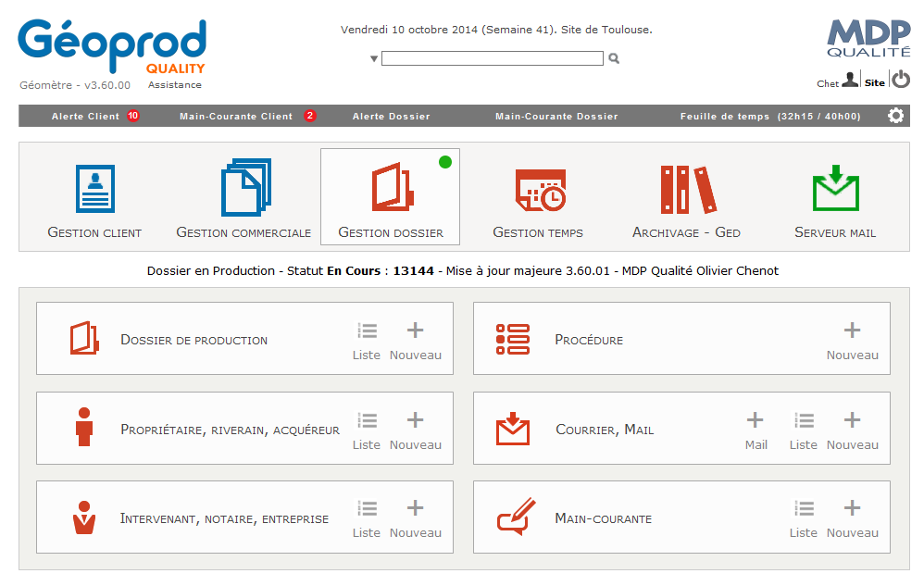Click the Chet user profile icon
Viewport: 924px width, 586px height.
click(850, 80)
